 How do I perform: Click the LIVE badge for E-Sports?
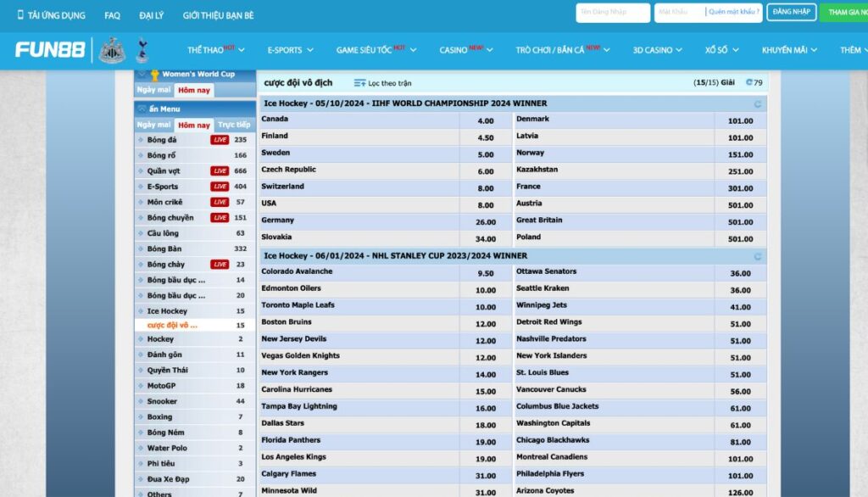[220, 187]
